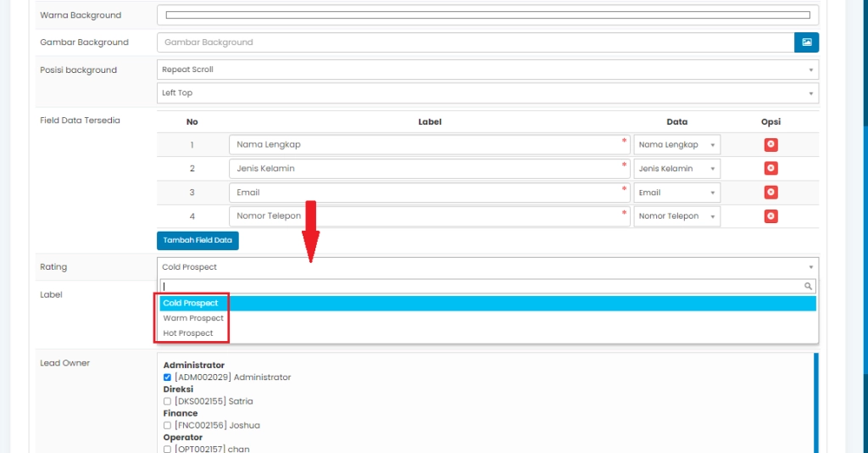This screenshot has width=868, height=453.
Task: Delete the Jenis Kelamin field row
Action: [771, 168]
